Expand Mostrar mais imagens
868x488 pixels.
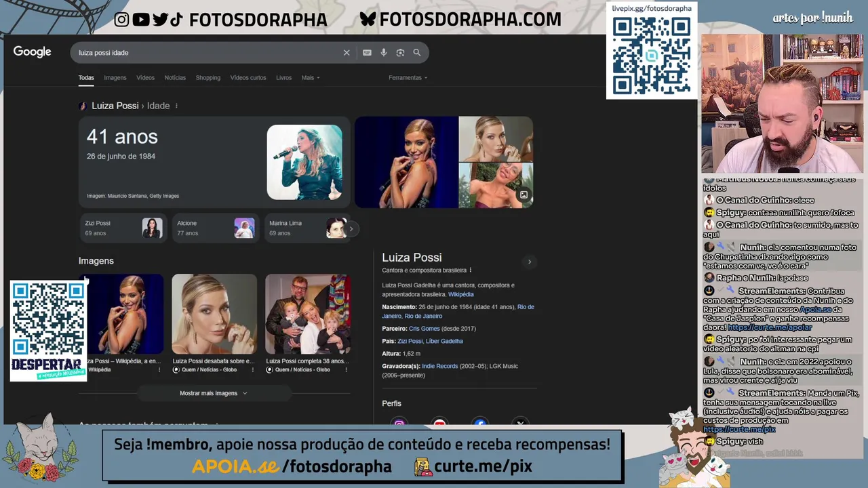click(214, 393)
